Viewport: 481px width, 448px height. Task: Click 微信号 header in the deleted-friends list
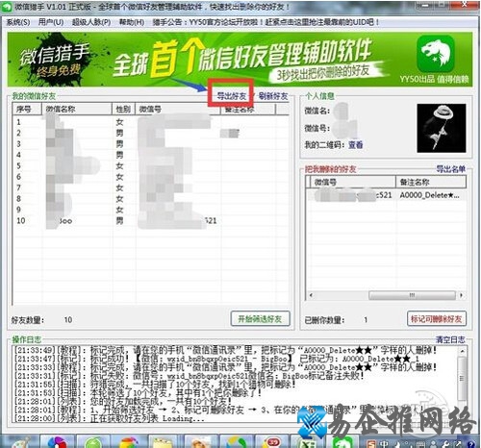pos(353,182)
